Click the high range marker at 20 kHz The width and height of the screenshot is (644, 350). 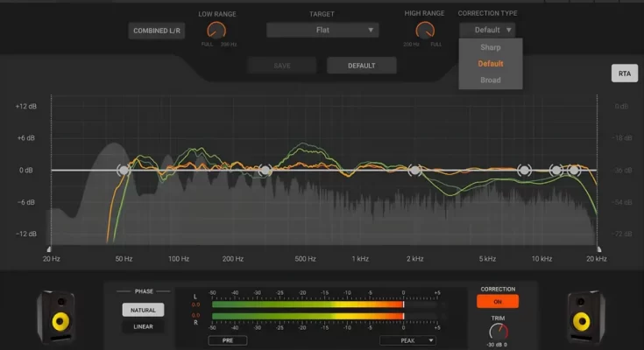pyautogui.click(x=598, y=249)
